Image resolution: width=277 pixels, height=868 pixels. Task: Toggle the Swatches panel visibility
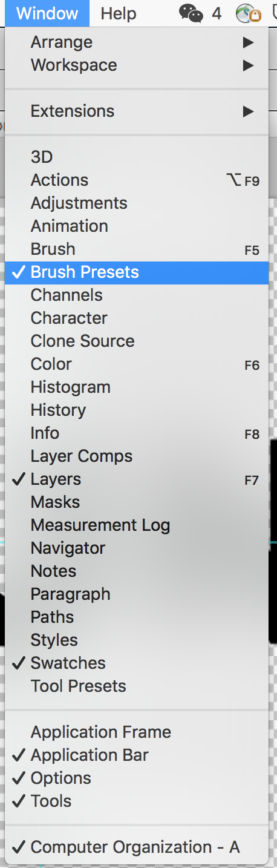click(x=137, y=663)
